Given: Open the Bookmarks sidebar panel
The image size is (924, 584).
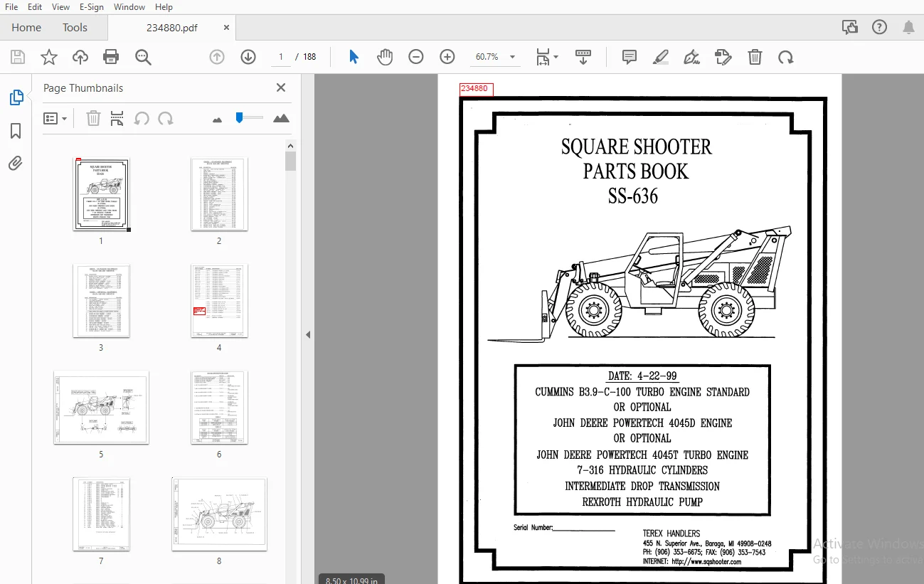Looking at the screenshot, I should point(16,131).
